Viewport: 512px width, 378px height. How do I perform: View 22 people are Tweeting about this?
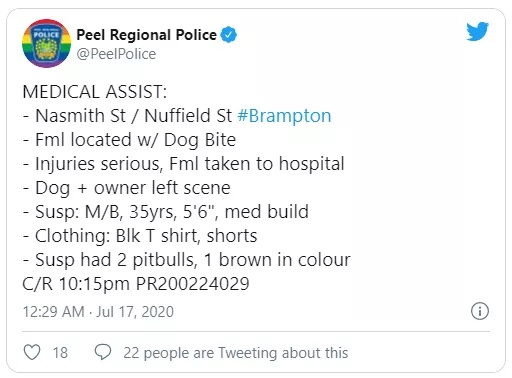pyautogui.click(x=236, y=353)
